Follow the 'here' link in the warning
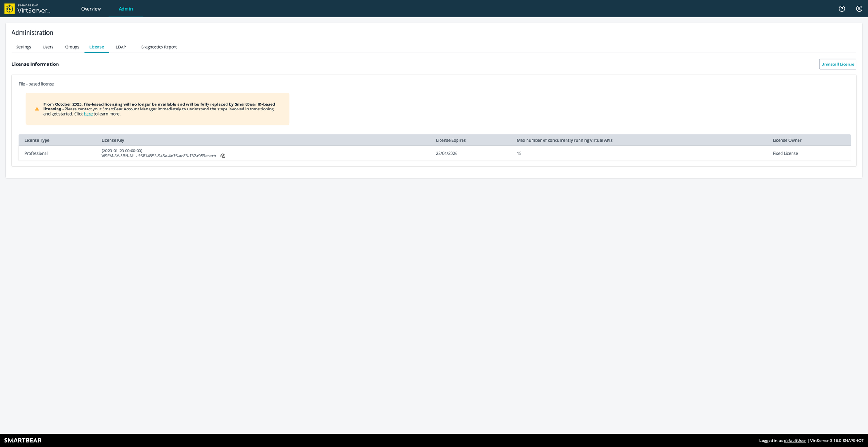This screenshot has height=447, width=868. point(88,114)
